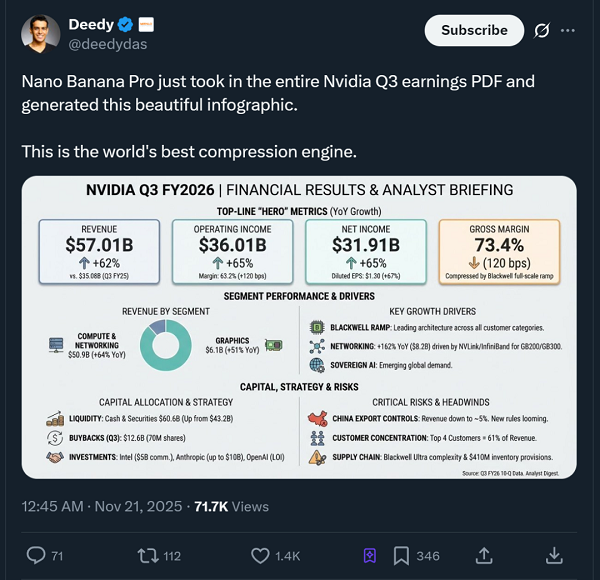
Task: Open the NVIDIA Q3 FY2026 infographic image
Action: click(299, 327)
